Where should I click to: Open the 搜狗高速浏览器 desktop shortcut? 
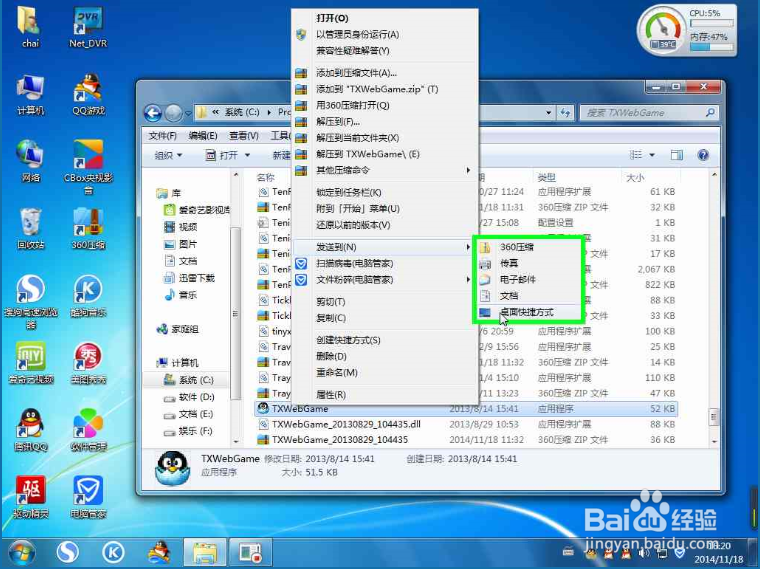tap(31, 301)
